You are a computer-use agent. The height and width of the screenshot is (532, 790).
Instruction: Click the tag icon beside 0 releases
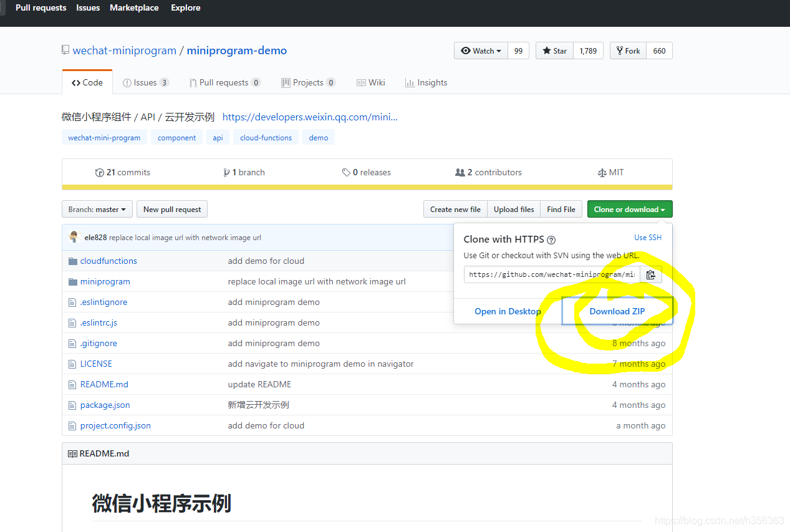click(346, 173)
